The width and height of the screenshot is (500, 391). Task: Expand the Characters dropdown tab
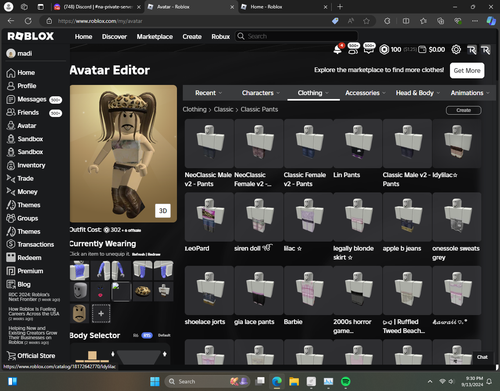click(x=261, y=93)
